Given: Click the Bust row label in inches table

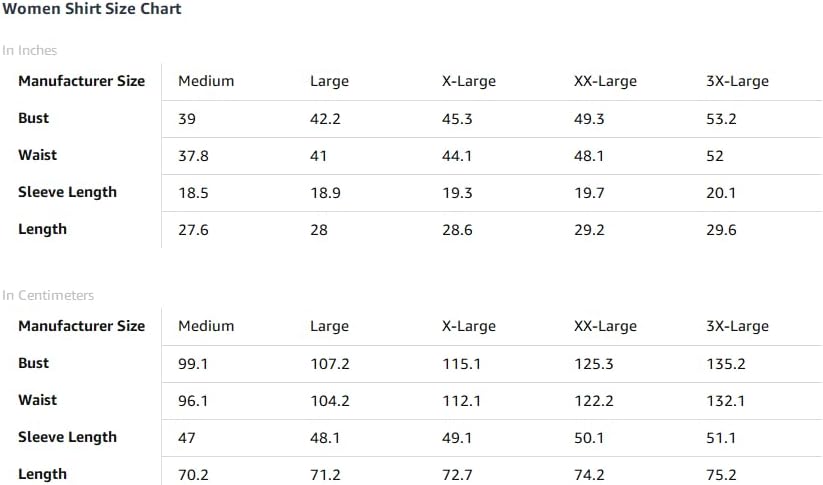Looking at the screenshot, I should coord(34,118).
